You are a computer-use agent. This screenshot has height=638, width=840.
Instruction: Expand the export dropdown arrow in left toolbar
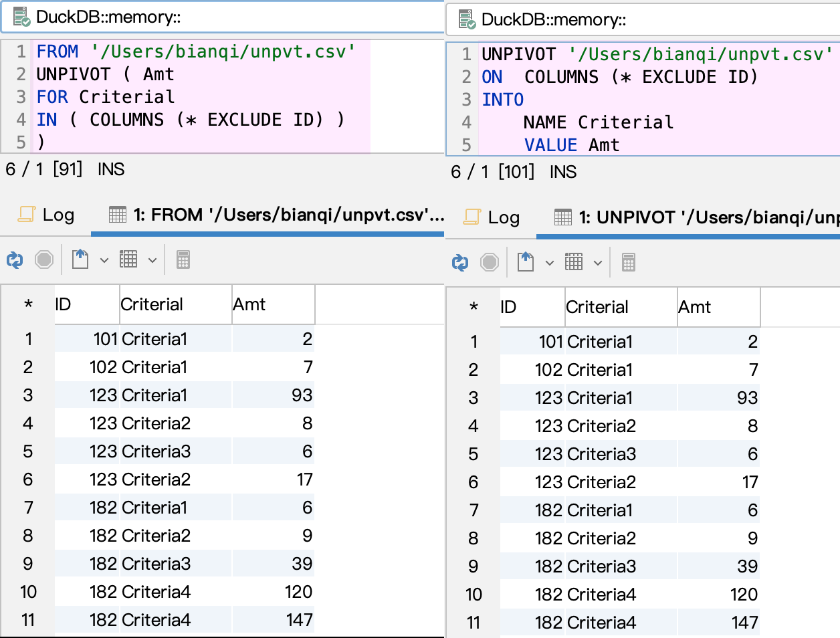(x=104, y=260)
